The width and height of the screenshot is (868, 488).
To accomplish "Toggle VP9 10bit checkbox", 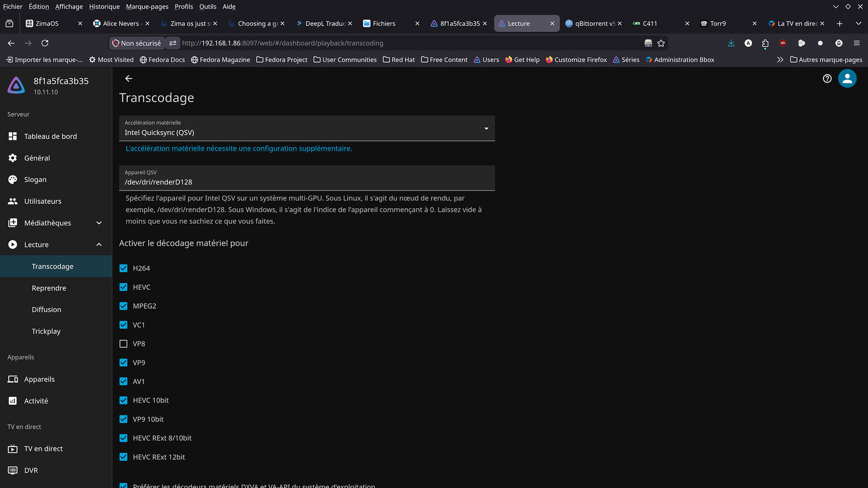I will [123, 419].
